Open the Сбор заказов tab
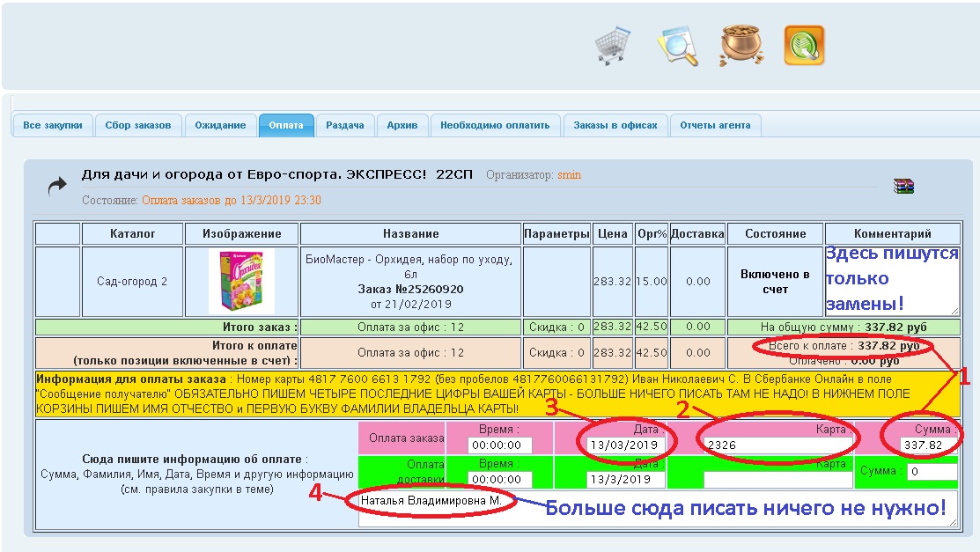The width and height of the screenshot is (980, 552). click(137, 126)
